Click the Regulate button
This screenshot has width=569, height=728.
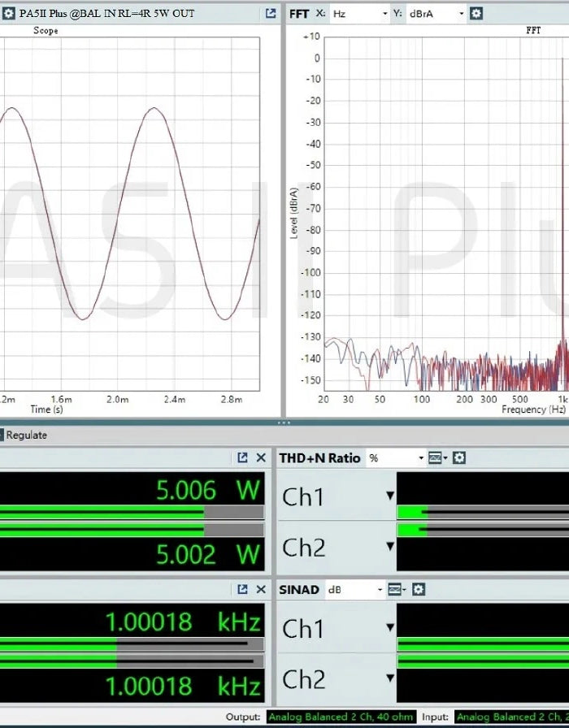tap(26, 435)
